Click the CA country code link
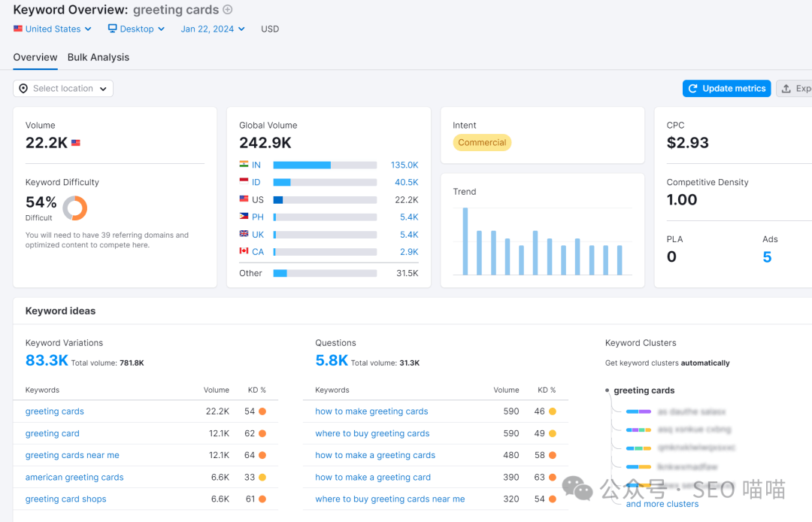Viewport: 812px width, 522px height. tap(258, 252)
